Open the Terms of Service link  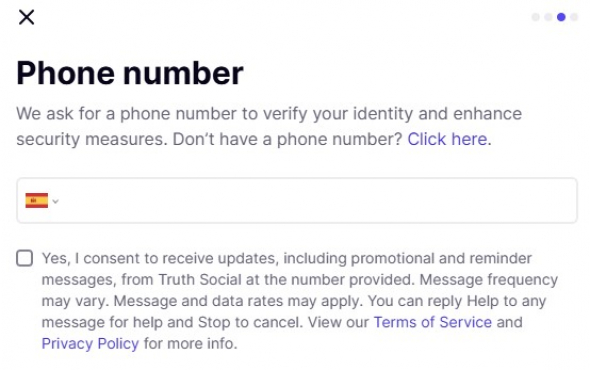click(433, 322)
